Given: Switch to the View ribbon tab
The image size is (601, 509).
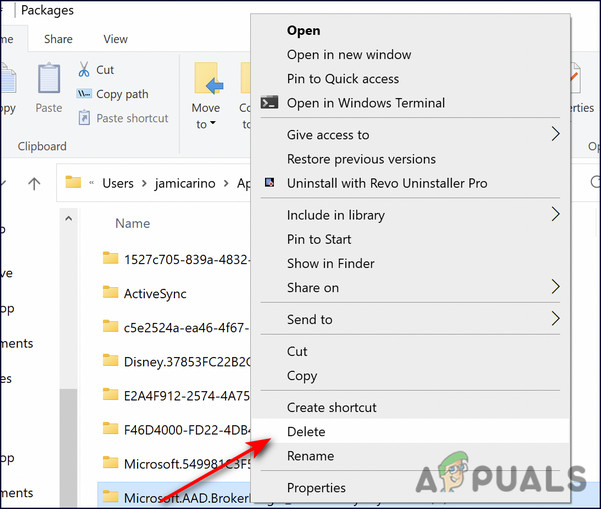Looking at the screenshot, I should (115, 39).
